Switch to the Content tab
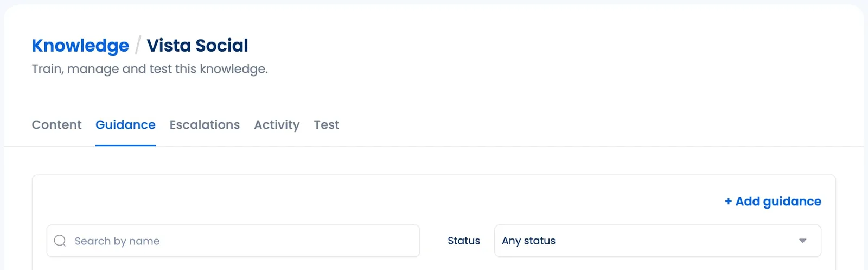The image size is (868, 270). coord(56,125)
